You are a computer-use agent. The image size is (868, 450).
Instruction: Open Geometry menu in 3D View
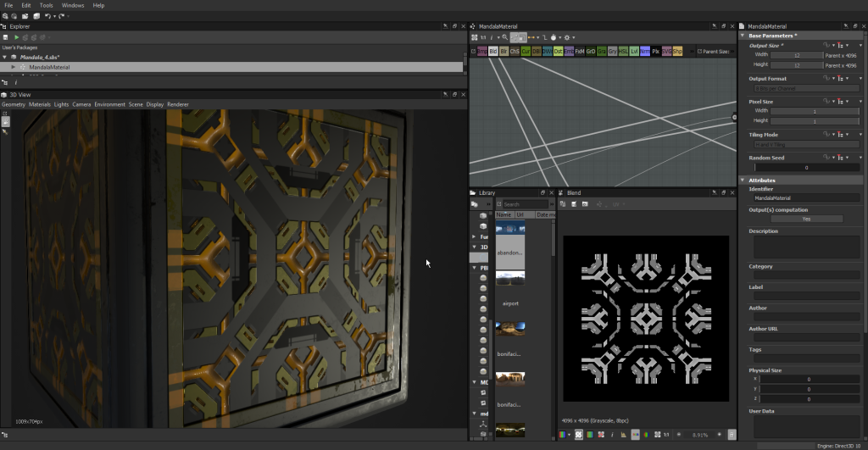(x=14, y=104)
